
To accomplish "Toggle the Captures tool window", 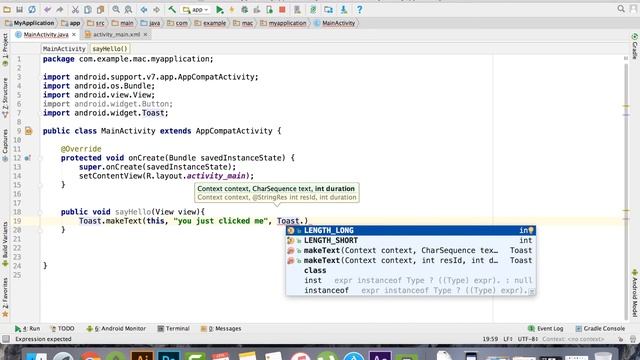I will 5,145.
